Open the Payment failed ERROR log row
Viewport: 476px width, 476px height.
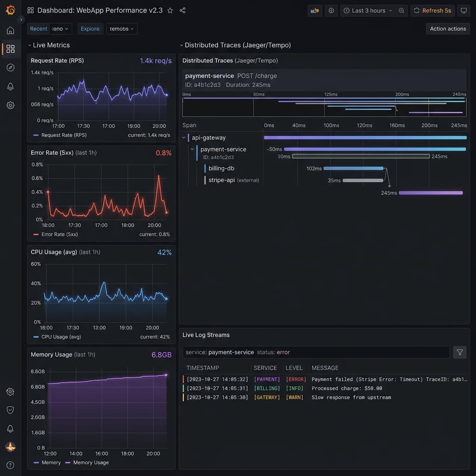click(x=325, y=379)
